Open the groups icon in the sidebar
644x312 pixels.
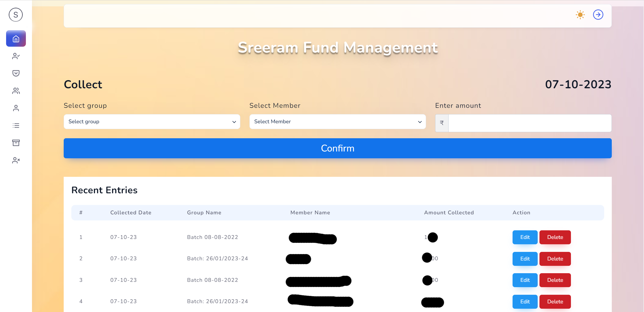point(16,91)
